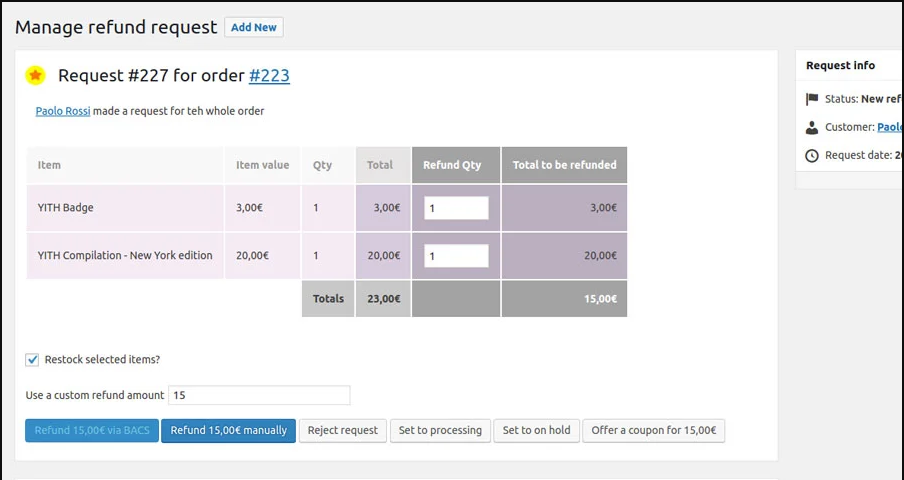Click the custom refund amount field
904x480 pixels.
[x=259, y=395]
